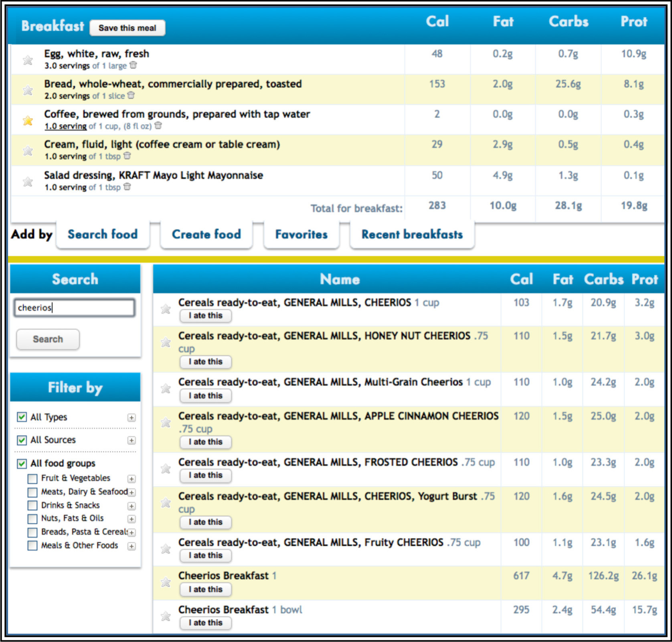
Task: Remove KRAFT Mayo entry with trash icon
Action: point(127,186)
